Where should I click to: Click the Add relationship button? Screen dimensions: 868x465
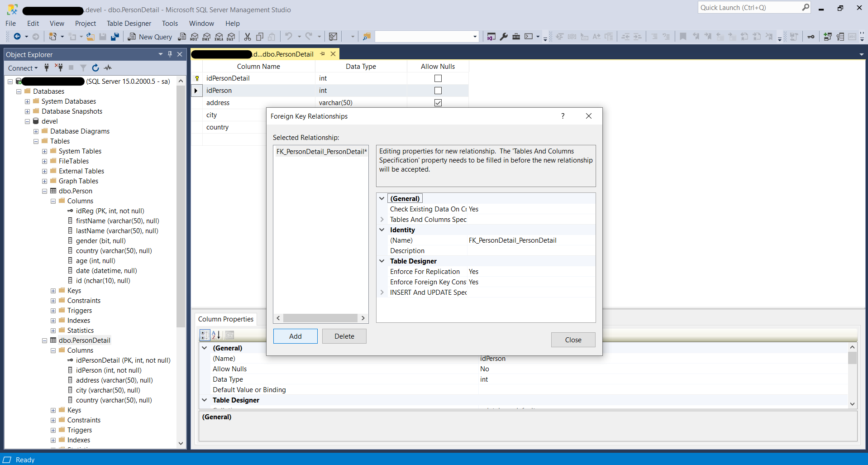pos(295,336)
